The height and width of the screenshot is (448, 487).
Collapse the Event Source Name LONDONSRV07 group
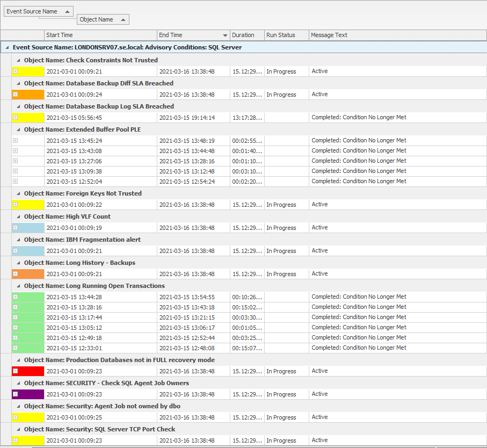pyautogui.click(x=7, y=47)
